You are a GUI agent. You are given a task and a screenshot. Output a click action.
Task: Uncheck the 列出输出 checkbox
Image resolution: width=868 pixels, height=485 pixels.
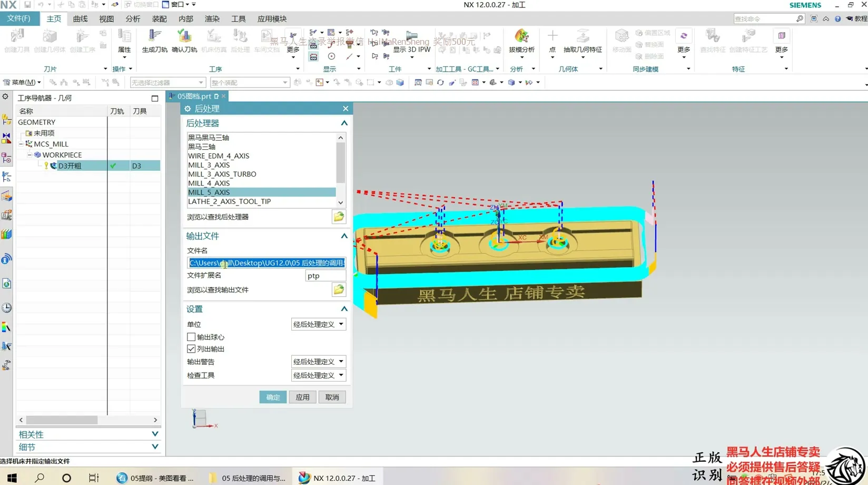tap(191, 349)
